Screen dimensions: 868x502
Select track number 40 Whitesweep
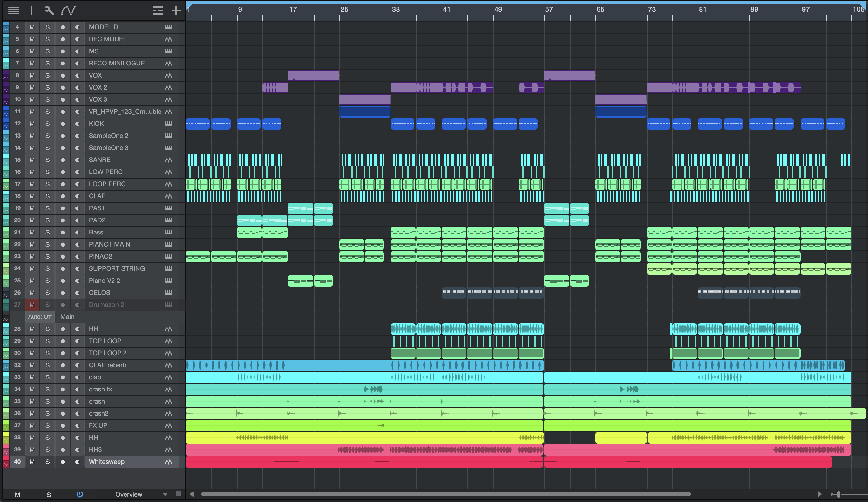[17, 462]
